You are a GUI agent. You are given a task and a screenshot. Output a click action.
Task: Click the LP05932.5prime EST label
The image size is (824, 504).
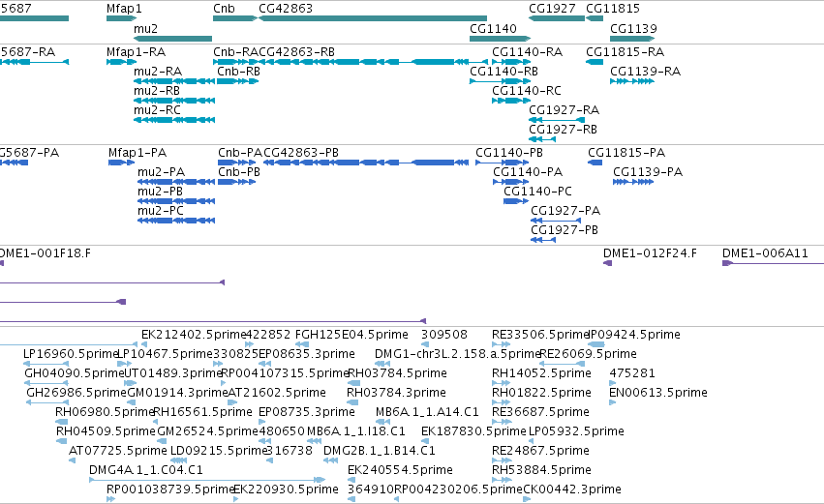click(576, 432)
